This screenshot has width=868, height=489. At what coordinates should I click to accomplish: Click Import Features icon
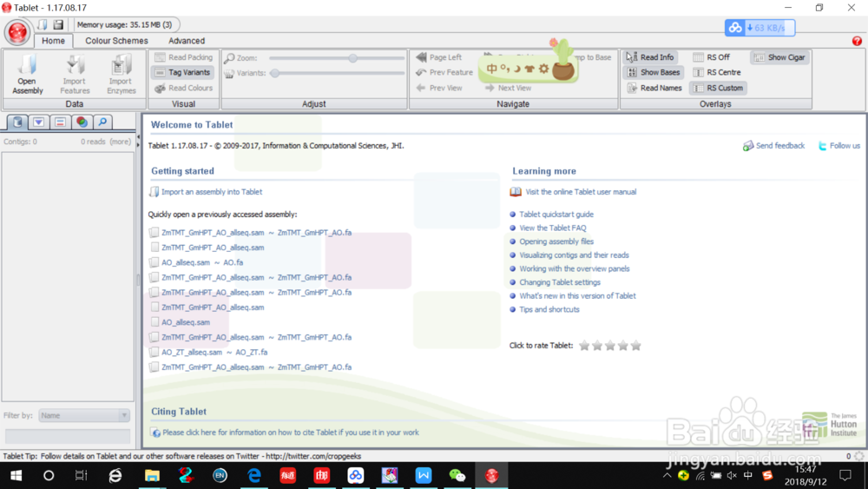[x=75, y=74]
